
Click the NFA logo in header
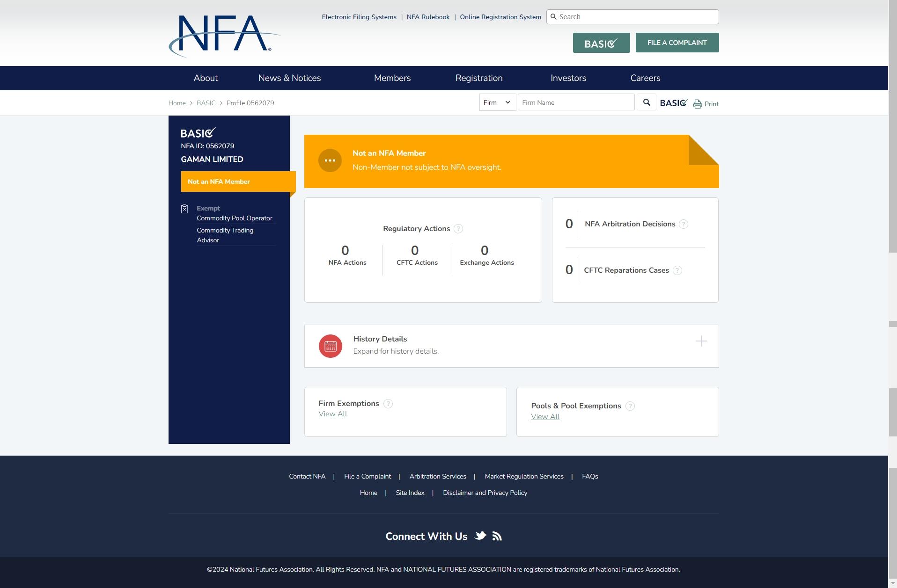click(224, 36)
